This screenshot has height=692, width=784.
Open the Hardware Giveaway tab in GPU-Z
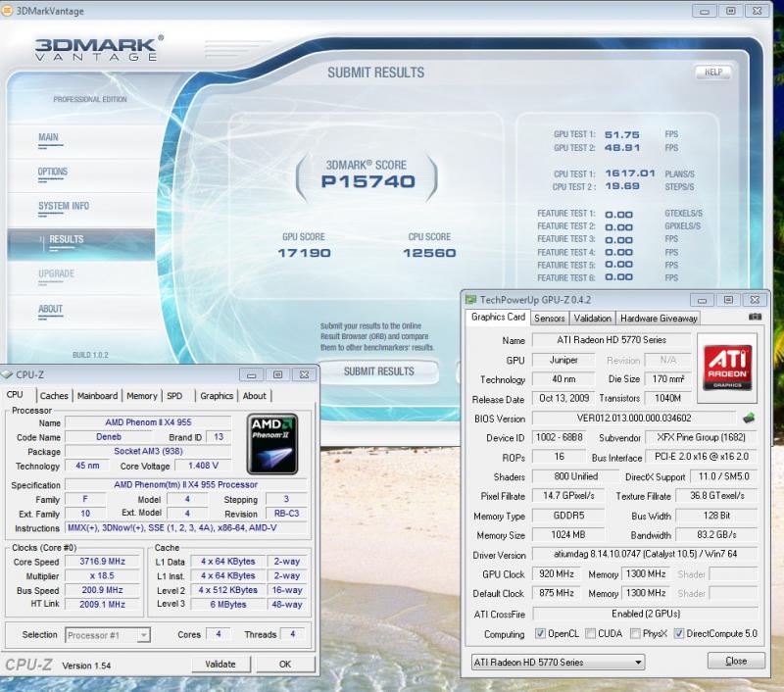[x=659, y=318]
